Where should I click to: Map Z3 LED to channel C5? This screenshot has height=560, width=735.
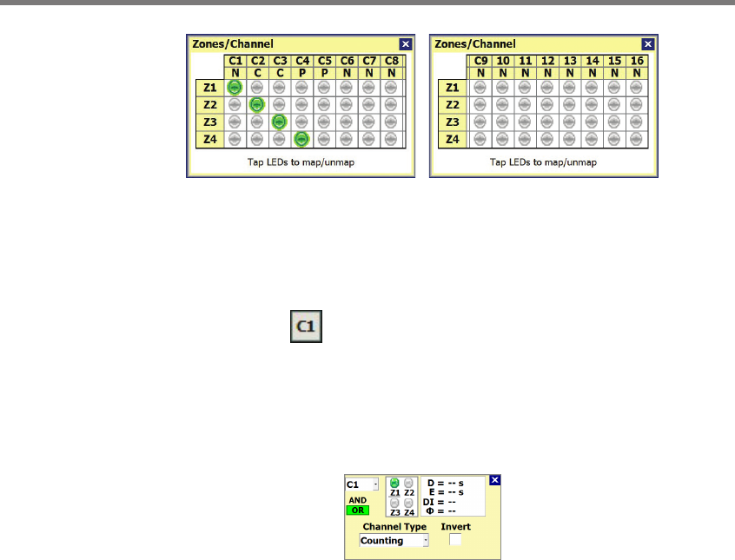coord(324,122)
